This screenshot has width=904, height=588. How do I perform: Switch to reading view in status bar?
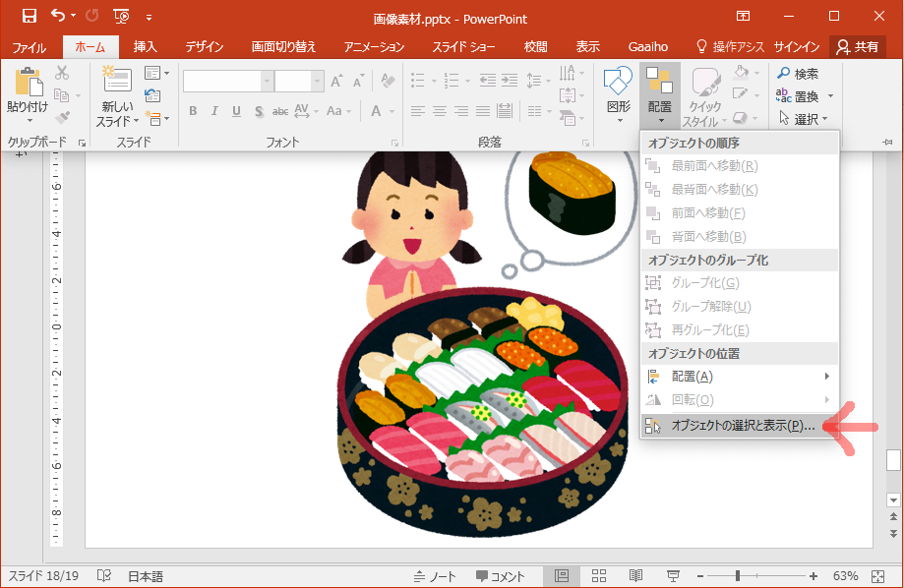click(x=635, y=576)
